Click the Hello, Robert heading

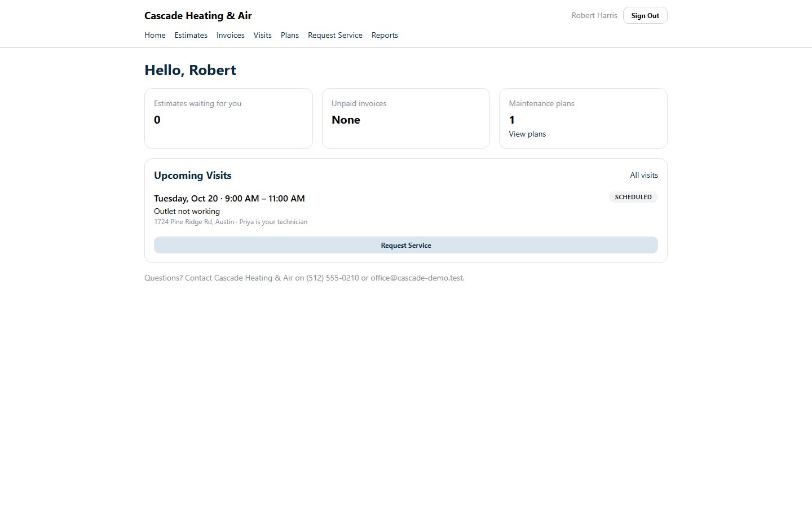[190, 70]
